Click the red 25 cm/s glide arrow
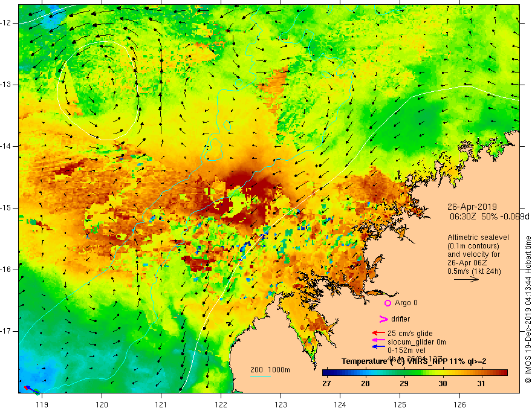The width and height of the screenshot is (532, 411). [x=378, y=334]
